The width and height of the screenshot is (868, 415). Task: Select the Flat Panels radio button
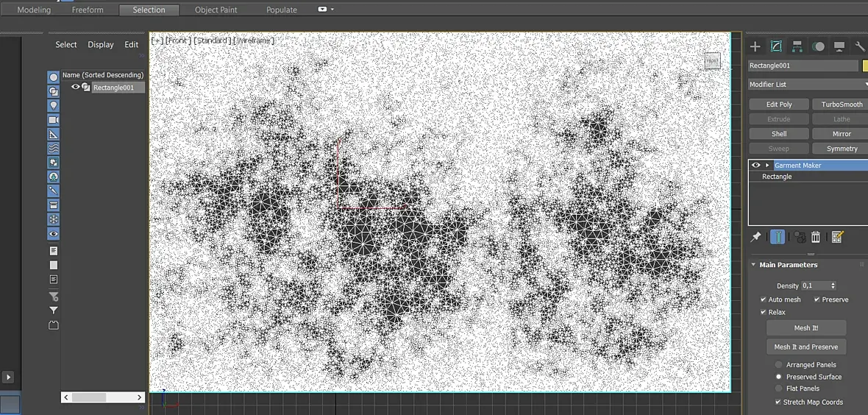click(x=779, y=389)
